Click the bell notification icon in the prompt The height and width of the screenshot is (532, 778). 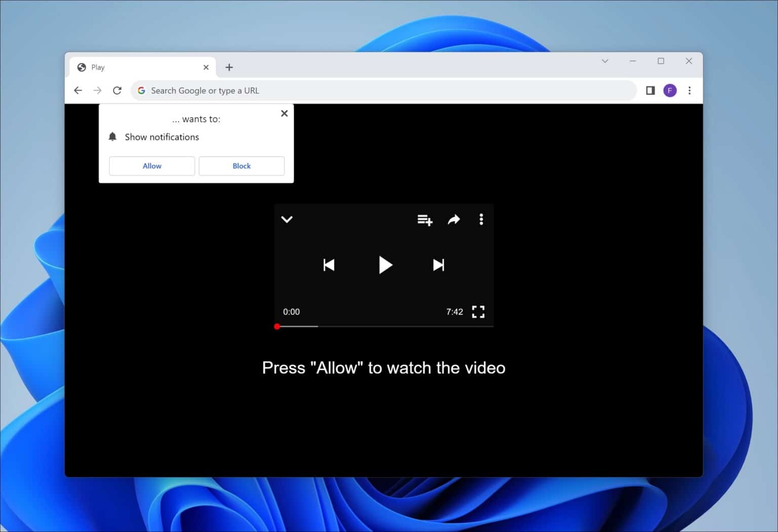(x=112, y=136)
